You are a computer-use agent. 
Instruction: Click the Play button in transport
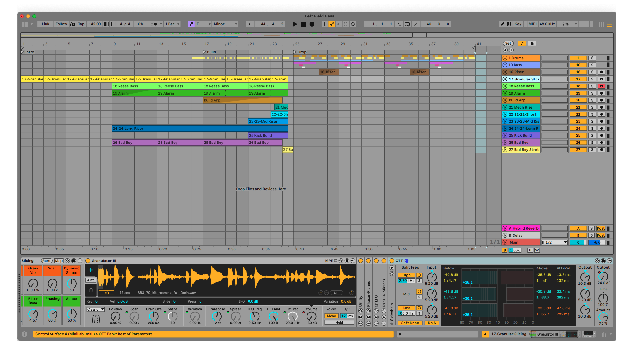pos(294,24)
